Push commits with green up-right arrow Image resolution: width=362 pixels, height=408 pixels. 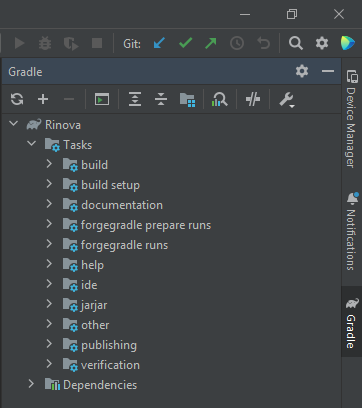[211, 43]
